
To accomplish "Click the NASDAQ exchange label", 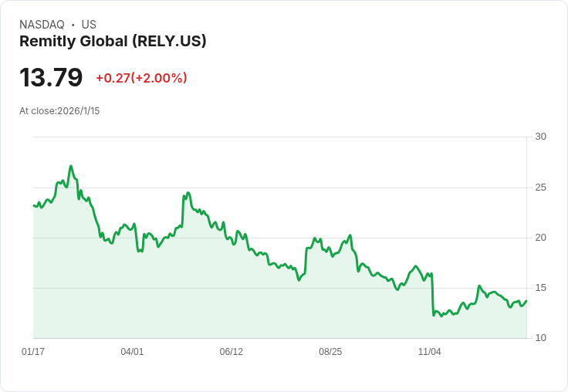I will (x=42, y=25).
